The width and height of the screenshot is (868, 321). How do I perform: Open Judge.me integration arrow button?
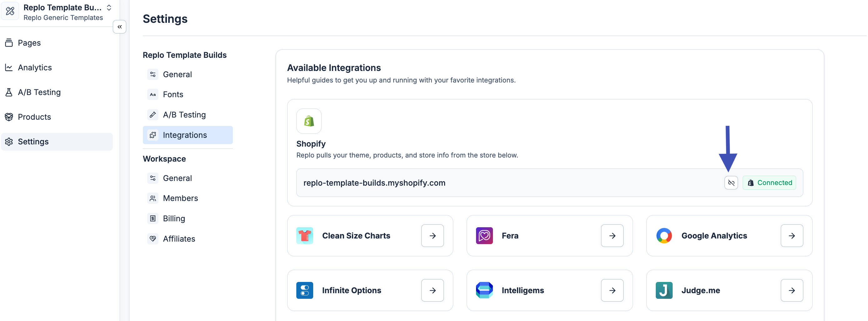[791, 290]
